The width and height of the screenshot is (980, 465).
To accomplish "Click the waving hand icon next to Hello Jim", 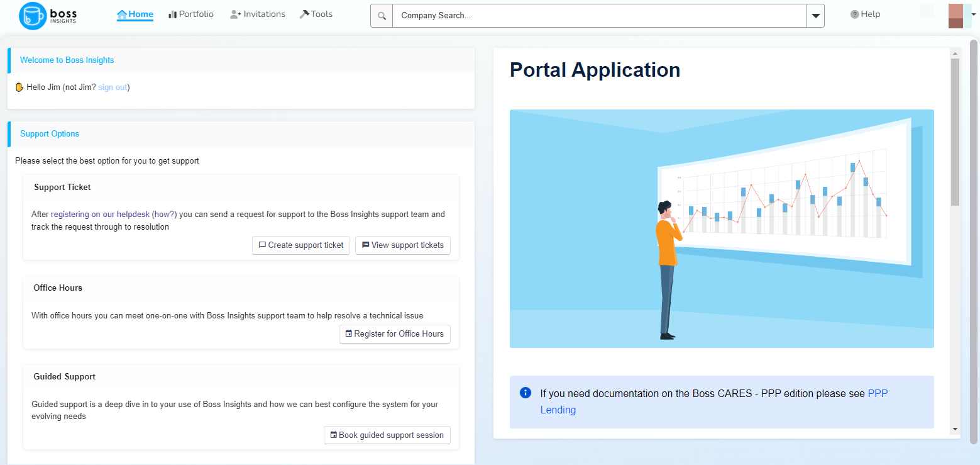I will tap(19, 87).
